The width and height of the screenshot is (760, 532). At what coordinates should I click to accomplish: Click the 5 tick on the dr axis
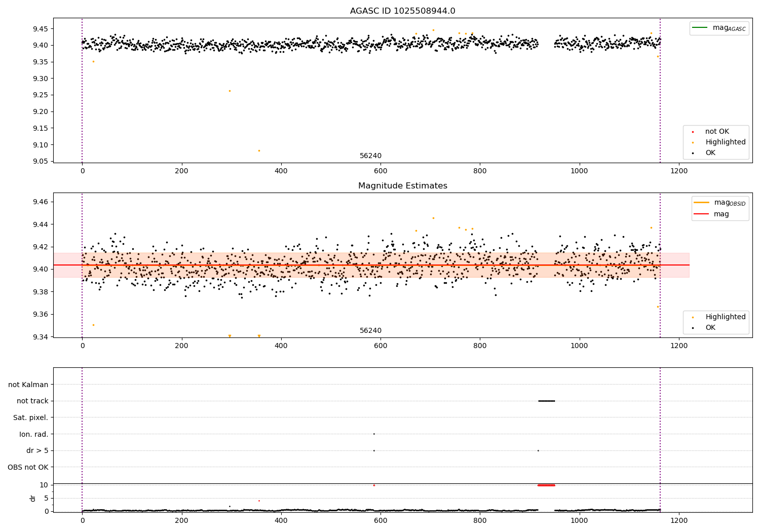pos(46,499)
